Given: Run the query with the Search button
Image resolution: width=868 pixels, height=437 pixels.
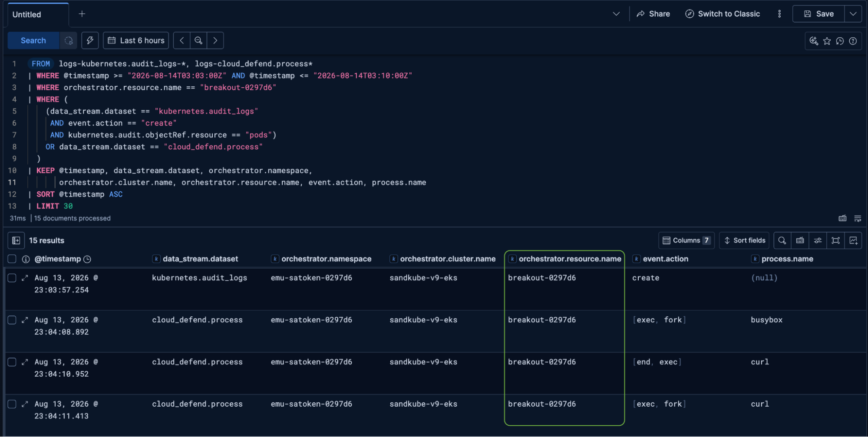Looking at the screenshot, I should (33, 40).
